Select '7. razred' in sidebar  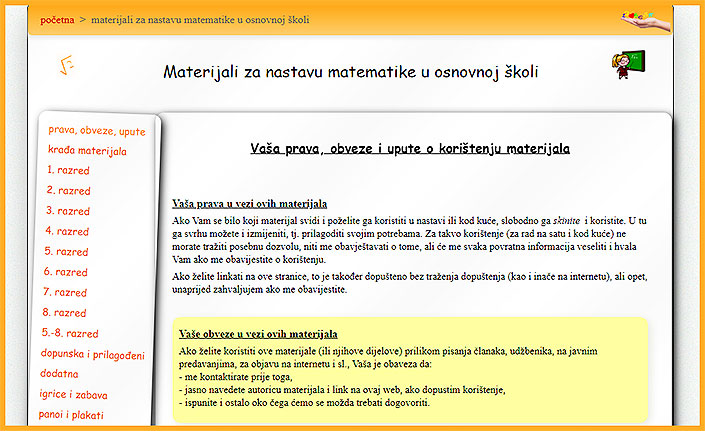coord(65,292)
